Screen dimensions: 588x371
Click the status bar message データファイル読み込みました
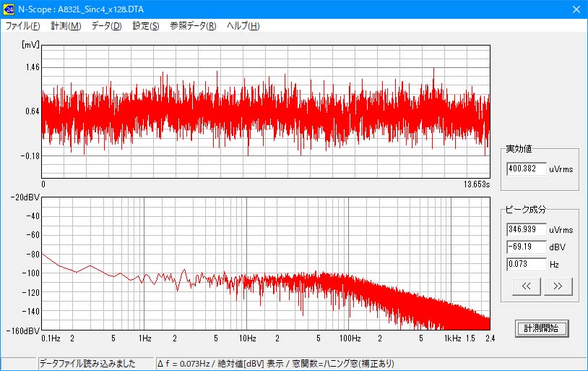95,364
